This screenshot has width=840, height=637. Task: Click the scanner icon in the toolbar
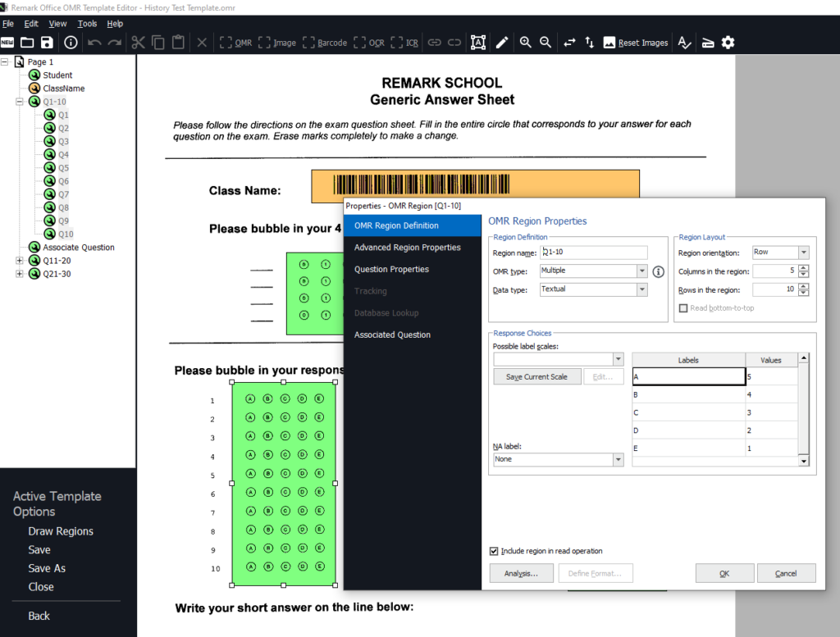point(708,43)
